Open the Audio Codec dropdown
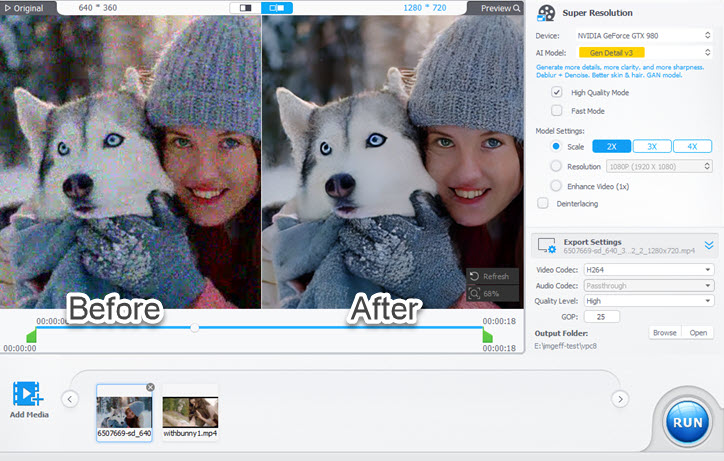 pyautogui.click(x=648, y=285)
